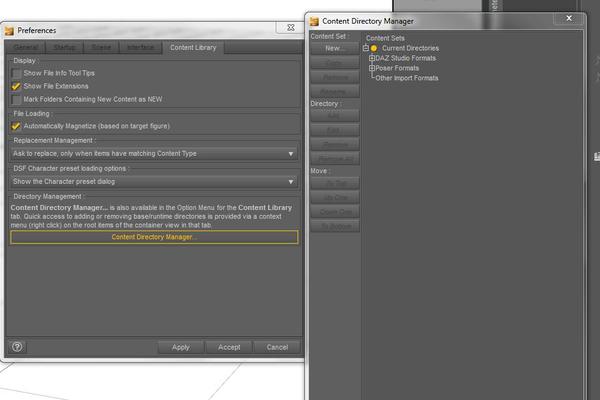Click Edit... under Directory
The image size is (600, 400).
335,130
